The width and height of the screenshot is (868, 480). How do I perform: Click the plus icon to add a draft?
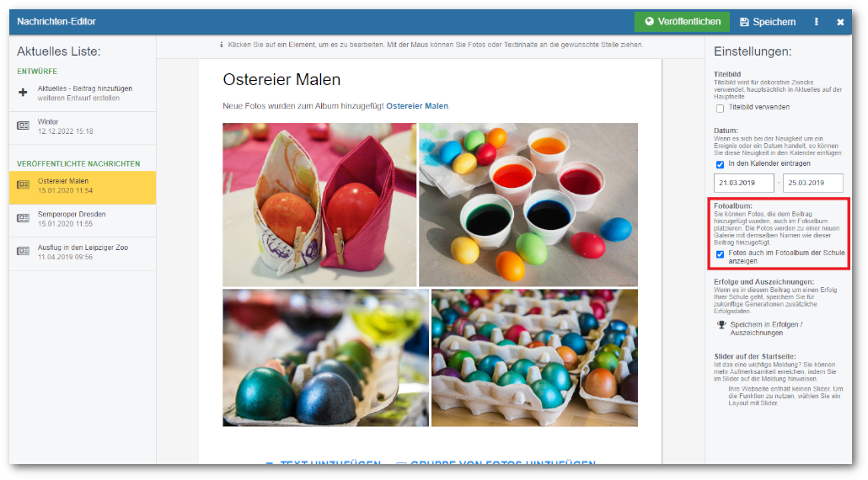[x=23, y=93]
